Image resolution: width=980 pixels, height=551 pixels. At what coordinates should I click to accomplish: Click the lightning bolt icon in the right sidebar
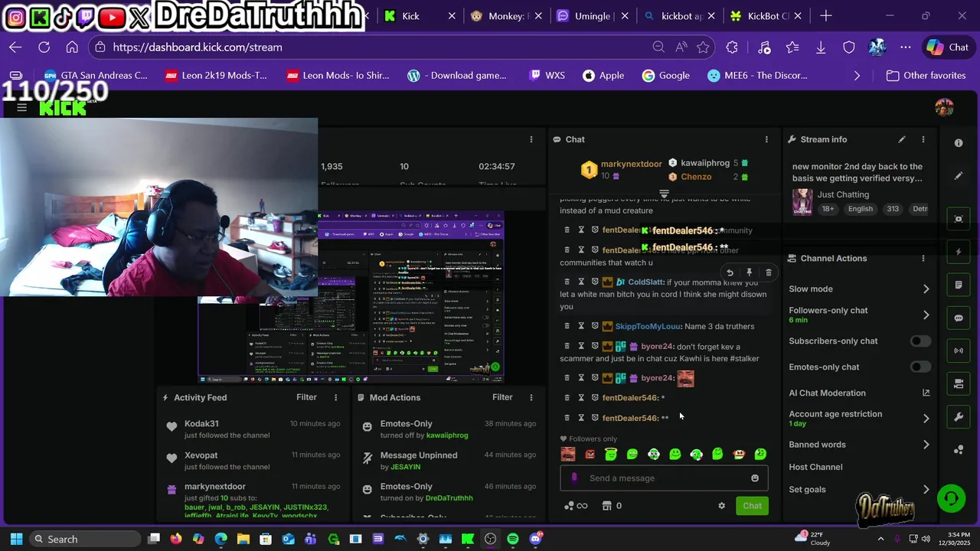point(959,252)
